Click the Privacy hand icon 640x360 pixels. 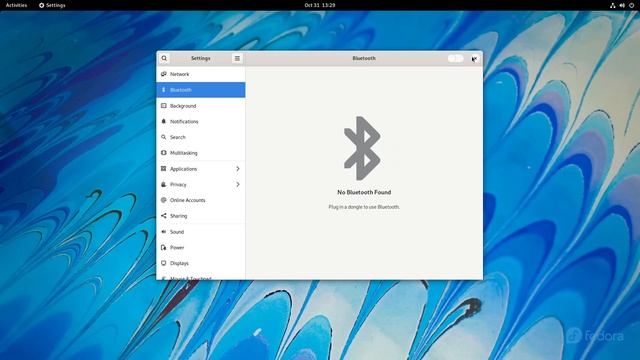(x=164, y=184)
